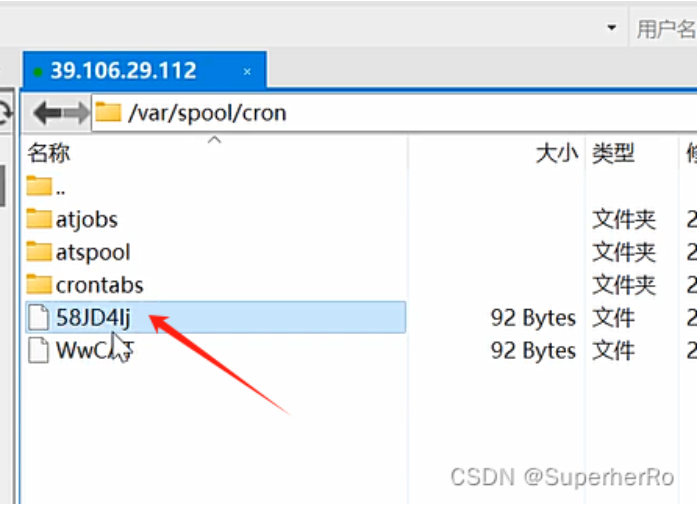The width and height of the screenshot is (698, 505).
Task: Select the atjobs folder name
Action: point(87,220)
